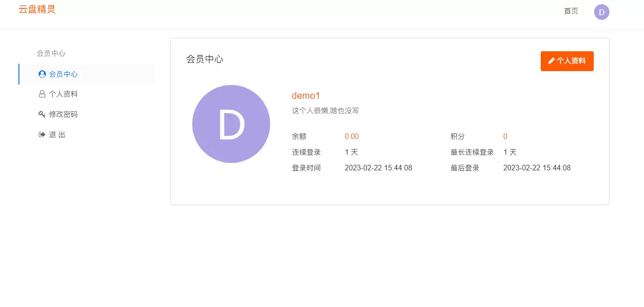Click the 会员中心 heading in the card

coord(205,59)
